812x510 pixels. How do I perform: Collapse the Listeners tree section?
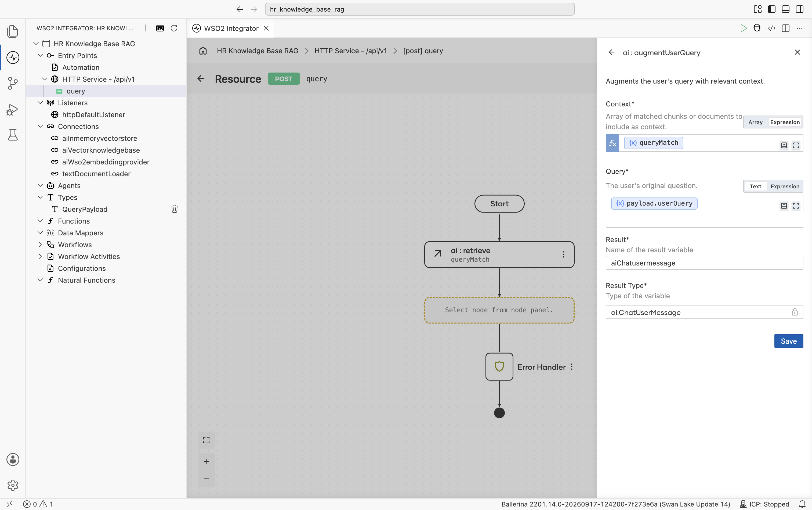coord(40,103)
